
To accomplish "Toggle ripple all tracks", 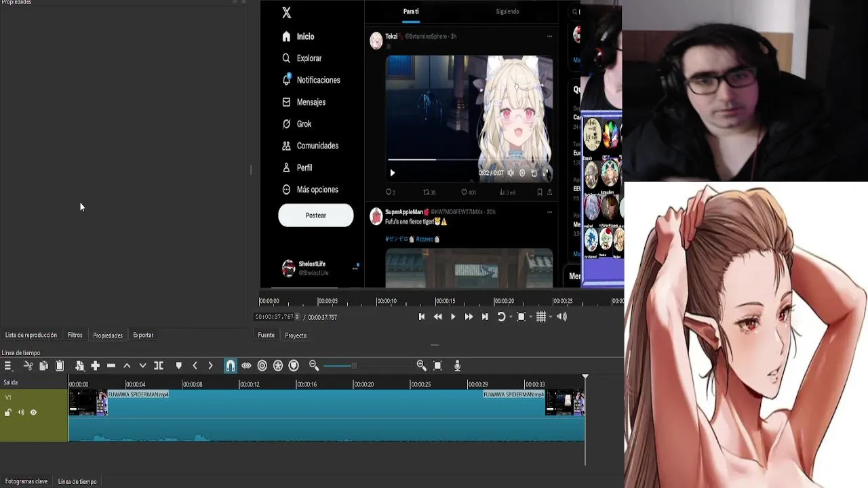I will (x=278, y=366).
